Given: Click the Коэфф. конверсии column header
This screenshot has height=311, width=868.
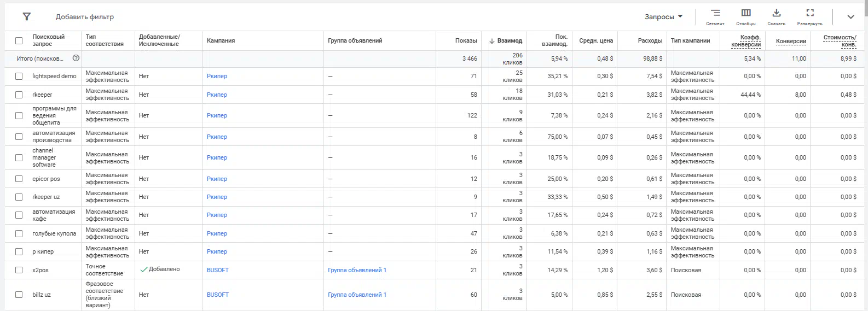Looking at the screenshot, I should pos(746,41).
